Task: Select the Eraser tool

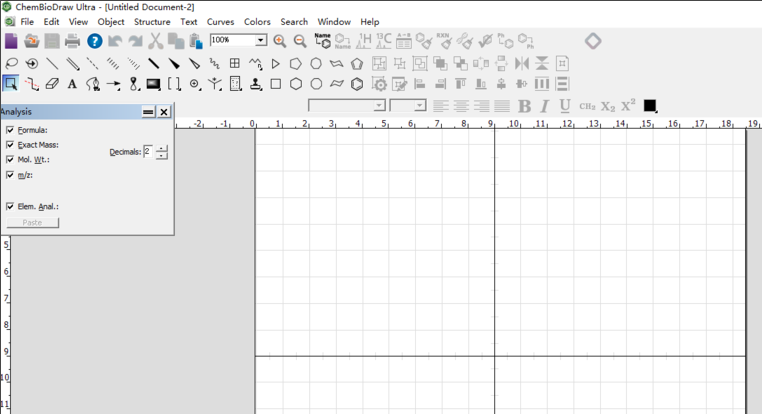Action: coord(52,84)
